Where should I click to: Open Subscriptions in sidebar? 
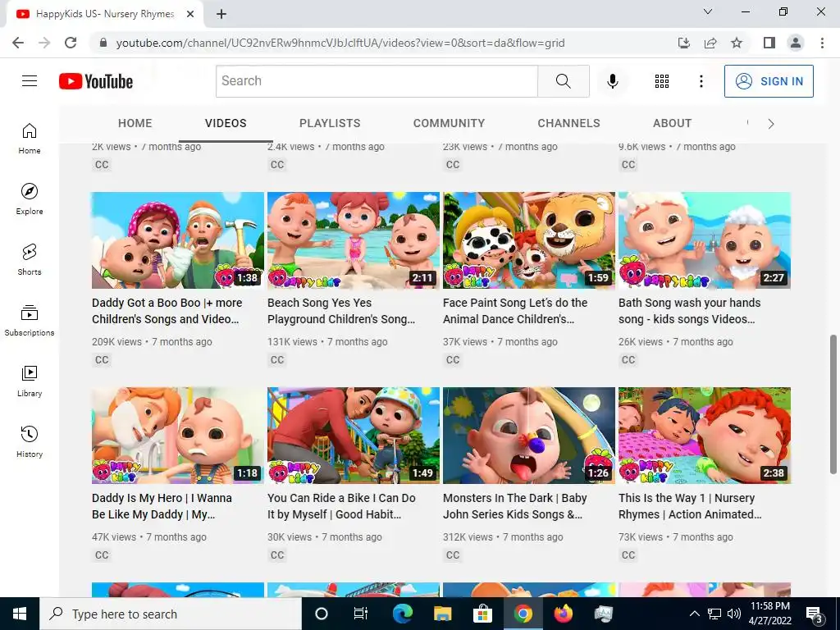click(30, 321)
